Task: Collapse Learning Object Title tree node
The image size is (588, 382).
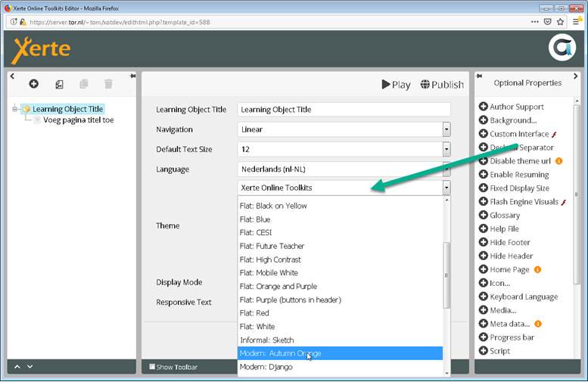Action: click(15, 109)
